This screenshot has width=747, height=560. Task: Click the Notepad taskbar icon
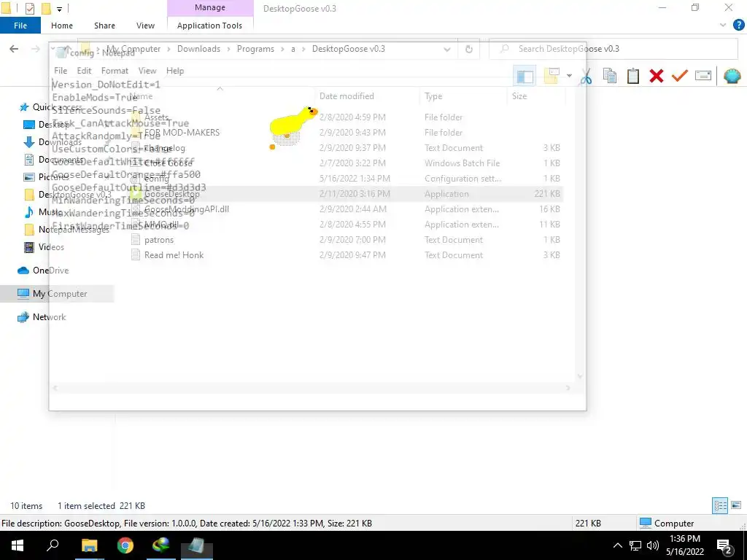pyautogui.click(x=197, y=545)
